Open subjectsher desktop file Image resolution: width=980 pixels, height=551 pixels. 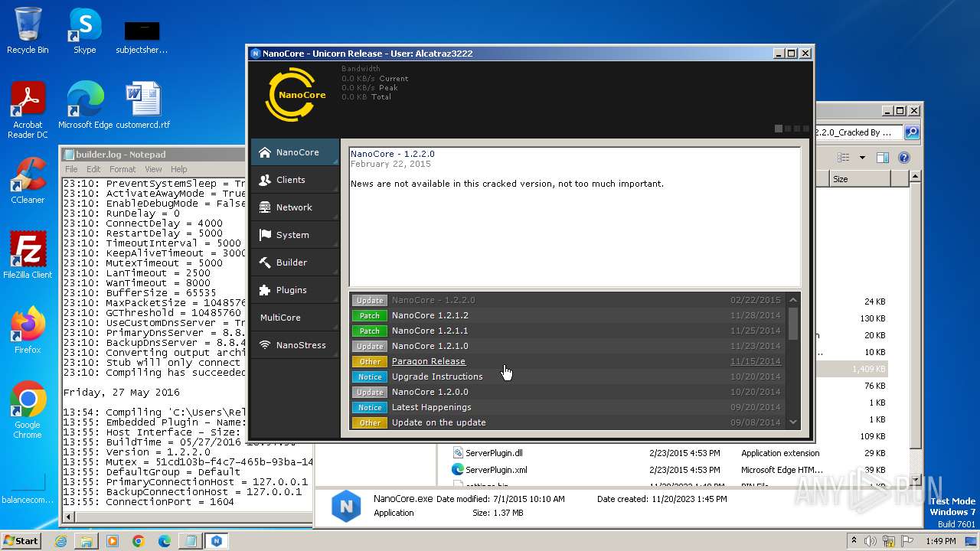click(142, 37)
